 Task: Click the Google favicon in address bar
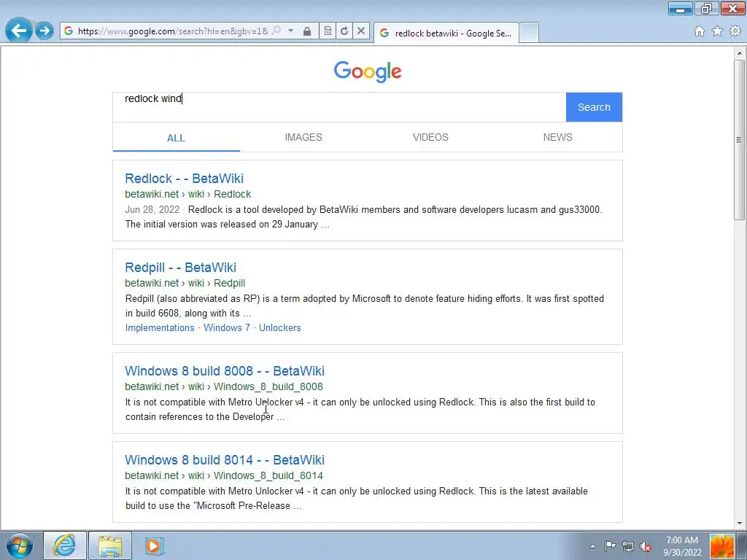click(69, 31)
